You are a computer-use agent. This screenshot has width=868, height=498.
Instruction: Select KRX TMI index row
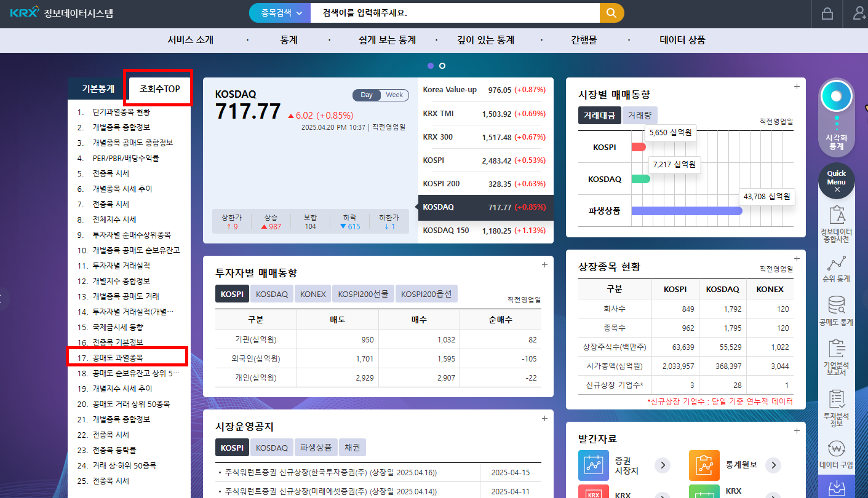click(x=485, y=114)
